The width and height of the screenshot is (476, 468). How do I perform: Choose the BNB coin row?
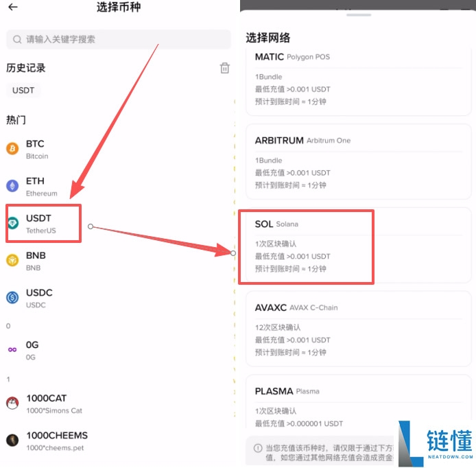coord(119,261)
